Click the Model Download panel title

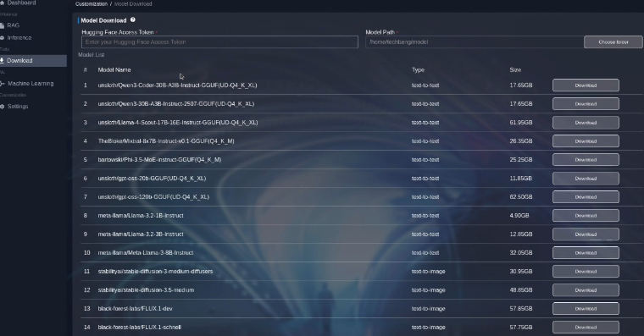(x=103, y=20)
